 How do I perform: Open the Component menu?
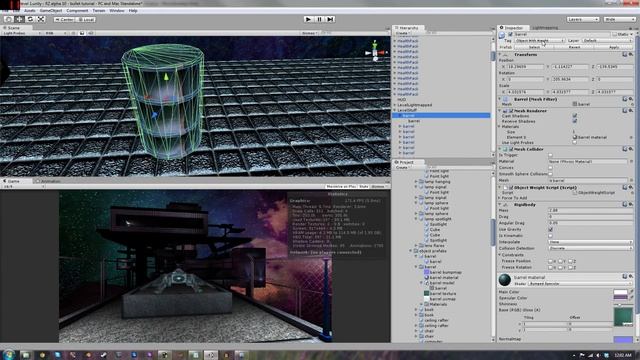pyautogui.click(x=77, y=11)
